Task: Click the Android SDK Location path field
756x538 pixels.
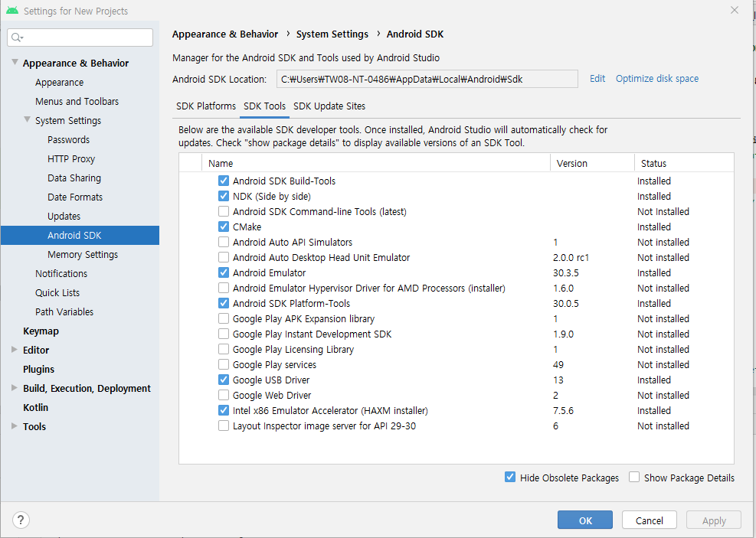Action: click(427, 79)
